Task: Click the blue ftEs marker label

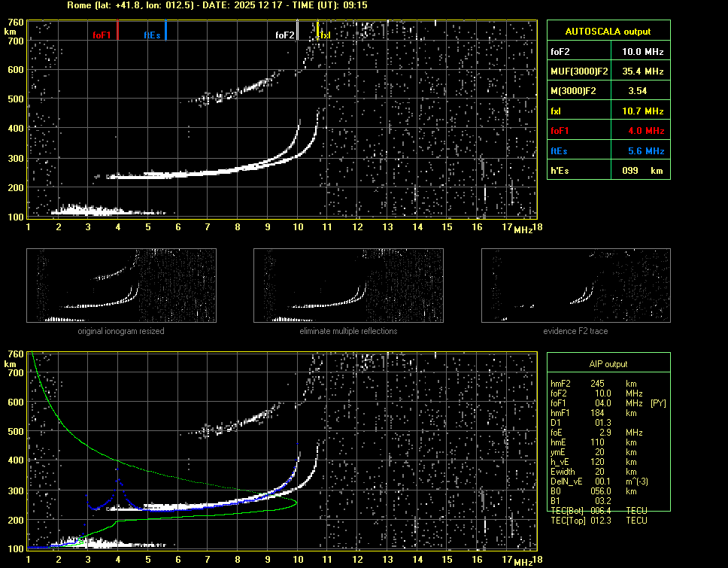Action: pyautogui.click(x=152, y=35)
